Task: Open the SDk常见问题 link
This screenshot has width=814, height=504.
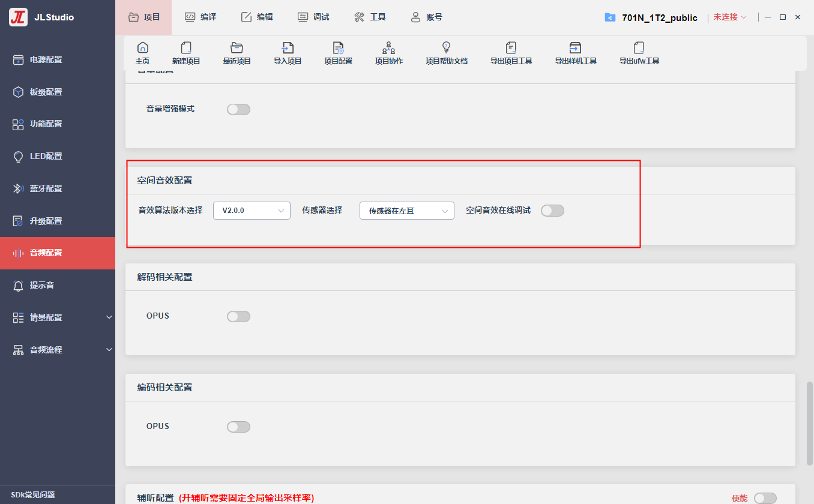Action: pos(33,495)
